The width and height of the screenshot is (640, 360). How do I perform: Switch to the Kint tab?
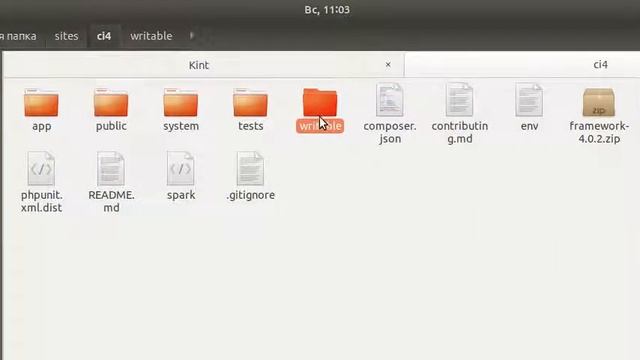(199, 65)
